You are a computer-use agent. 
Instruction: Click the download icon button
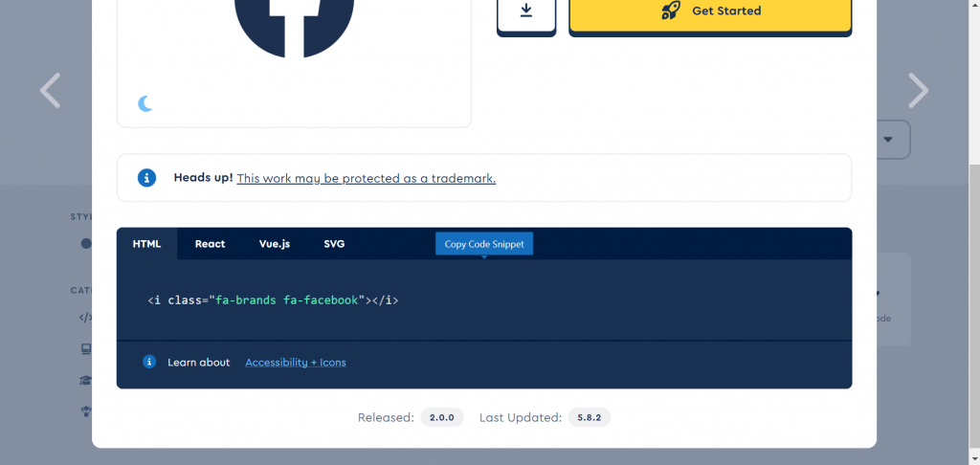coord(526,13)
